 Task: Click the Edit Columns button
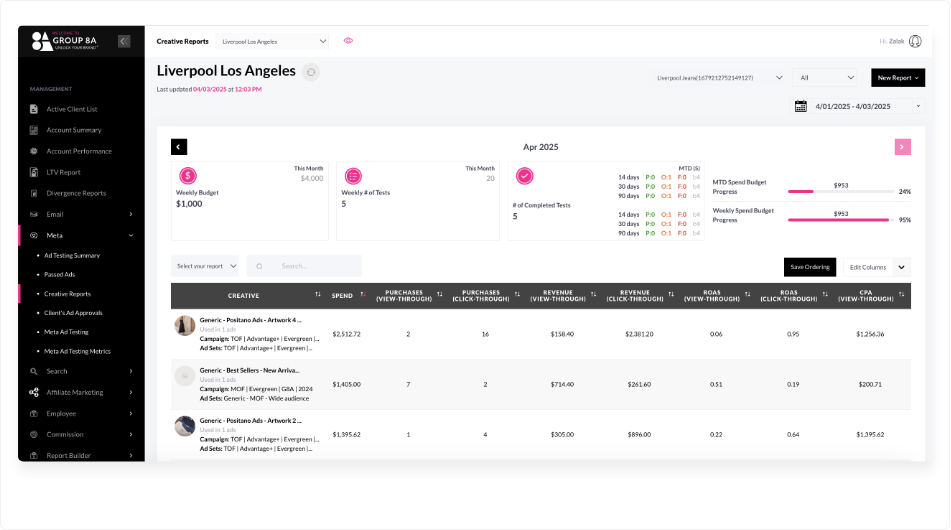click(x=868, y=267)
